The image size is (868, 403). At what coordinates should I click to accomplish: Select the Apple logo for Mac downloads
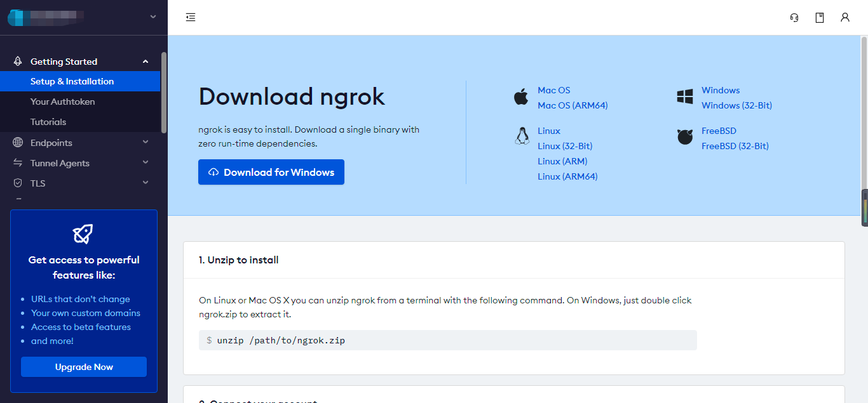tap(522, 96)
